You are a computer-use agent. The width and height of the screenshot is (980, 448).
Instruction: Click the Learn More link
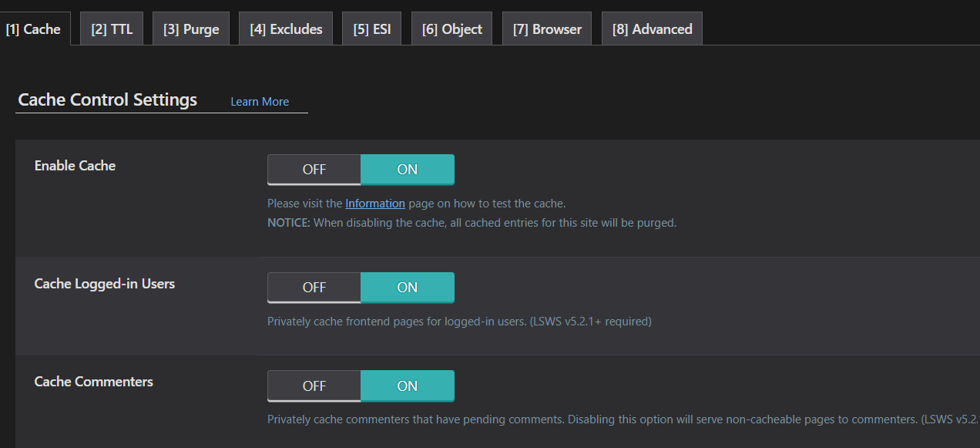coord(260,102)
